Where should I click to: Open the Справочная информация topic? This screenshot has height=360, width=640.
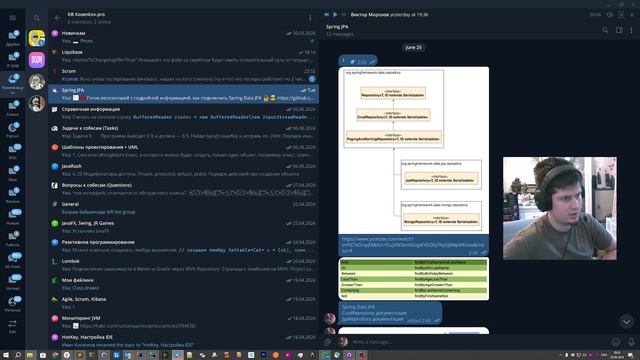pyautogui.click(x=184, y=113)
